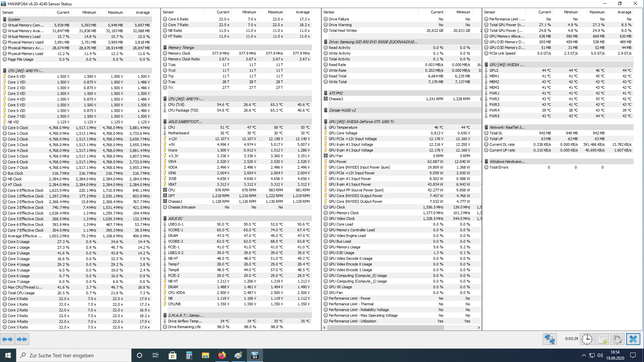Click the Corsair H100i v2 group header
This screenshot has height=362, width=644.
[x=342, y=110]
